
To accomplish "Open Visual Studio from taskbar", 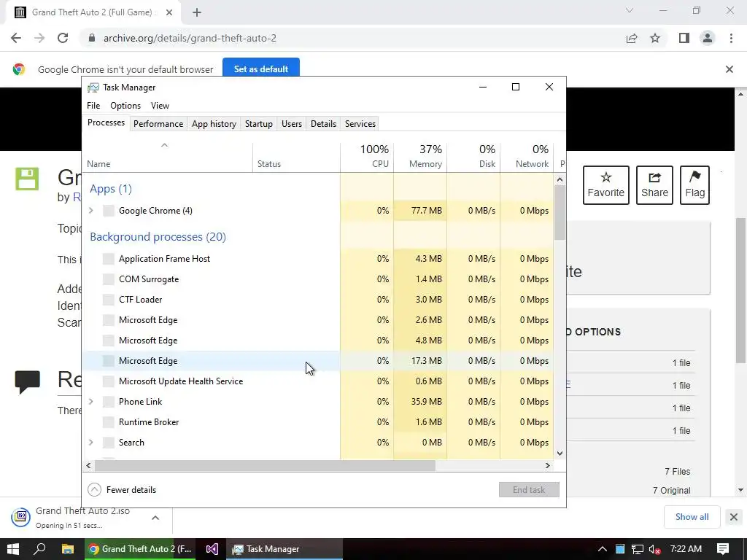I will [x=212, y=549].
